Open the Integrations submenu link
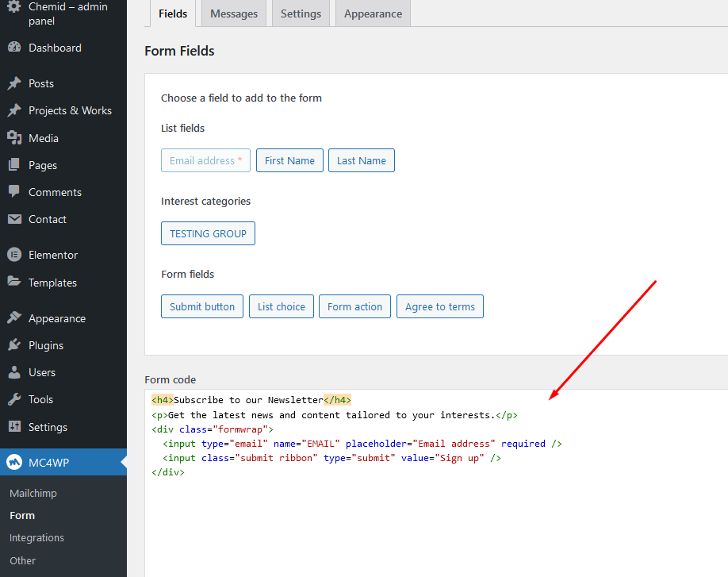Screen dimensions: 728x577 36,537
